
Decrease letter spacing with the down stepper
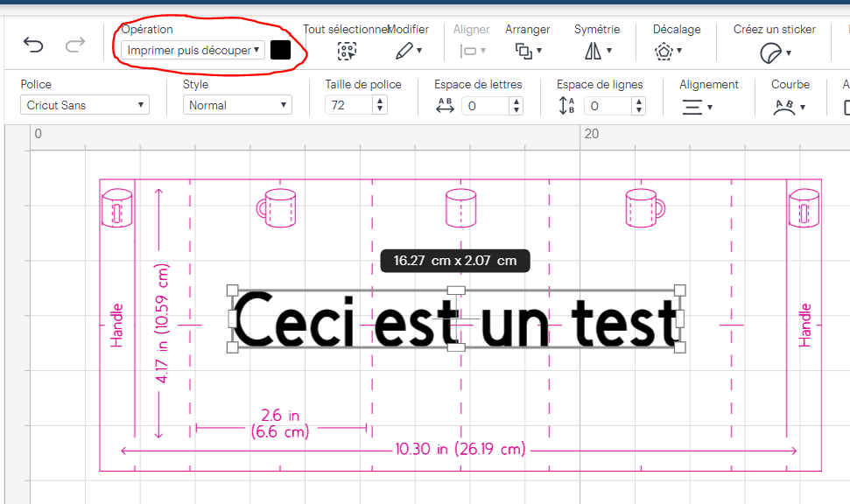point(516,110)
